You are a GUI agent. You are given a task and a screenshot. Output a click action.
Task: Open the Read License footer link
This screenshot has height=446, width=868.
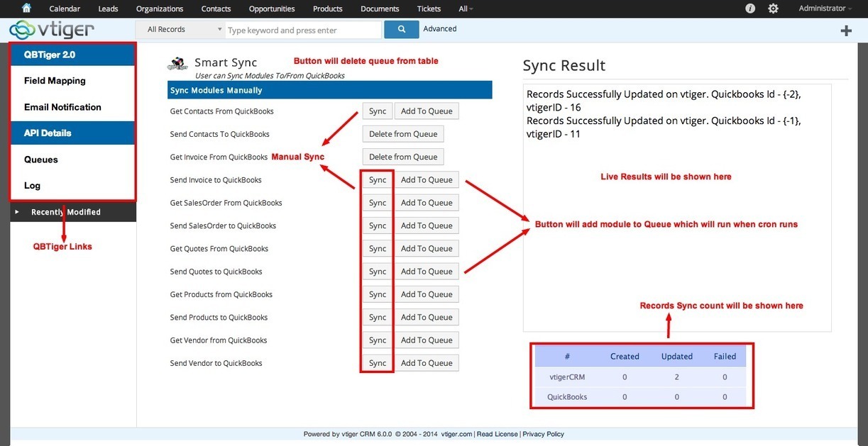click(x=497, y=434)
